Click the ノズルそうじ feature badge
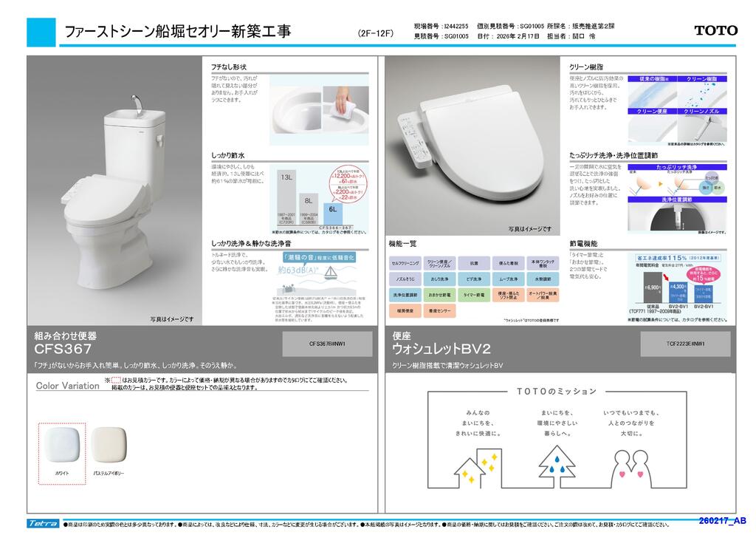Viewport: 756px width, 535px height. [x=405, y=279]
